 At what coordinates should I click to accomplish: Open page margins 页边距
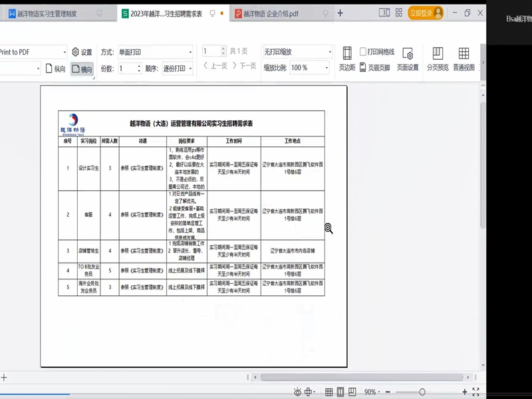coord(346,59)
